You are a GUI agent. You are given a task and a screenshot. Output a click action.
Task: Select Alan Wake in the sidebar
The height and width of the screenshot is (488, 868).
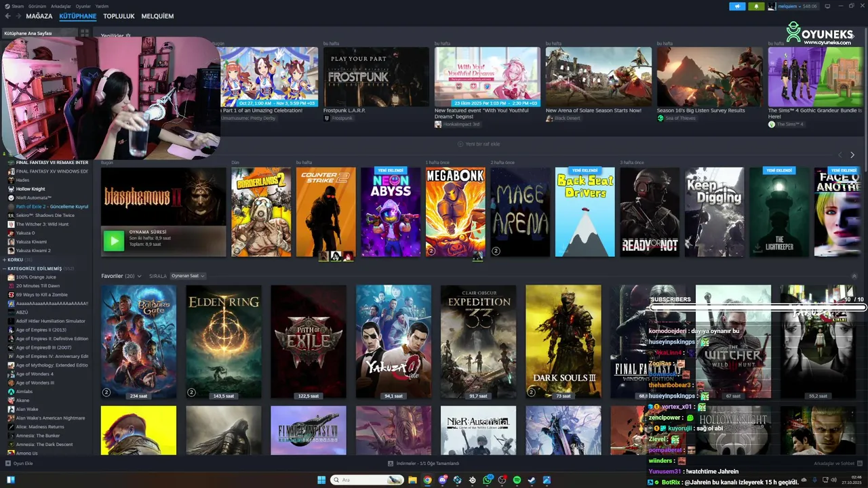click(47, 409)
